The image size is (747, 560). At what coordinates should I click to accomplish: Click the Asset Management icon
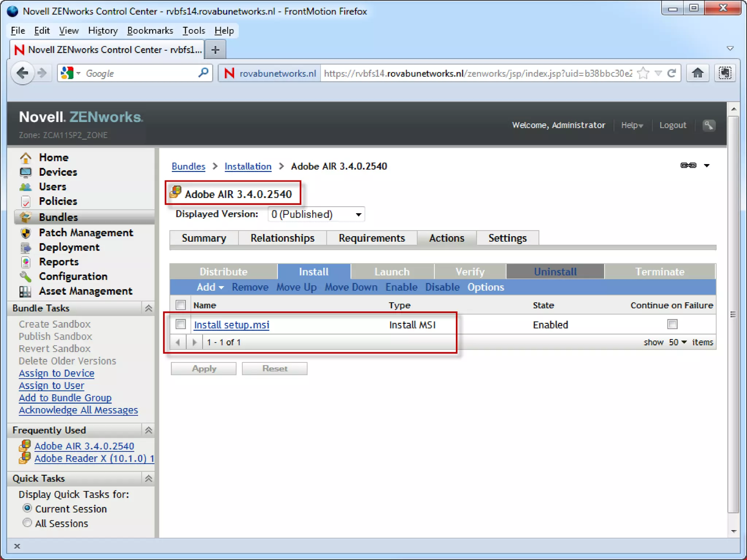pos(26,291)
